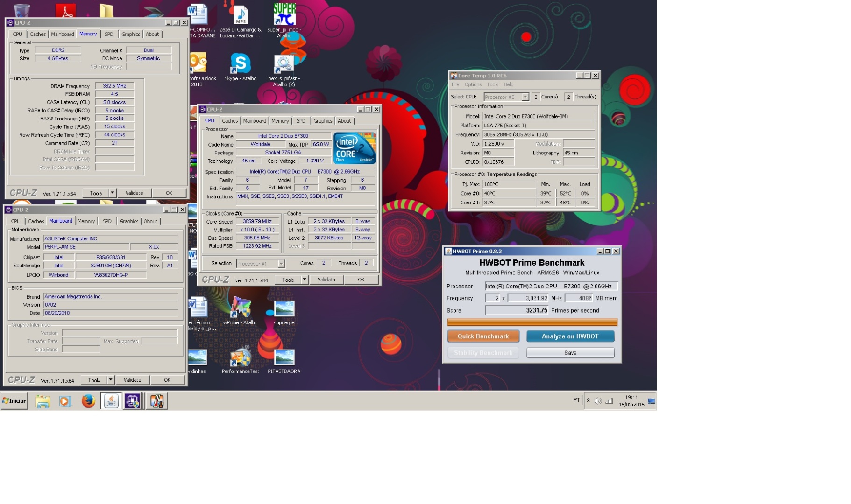
Task: Open Core Temp Help menu
Action: click(509, 84)
